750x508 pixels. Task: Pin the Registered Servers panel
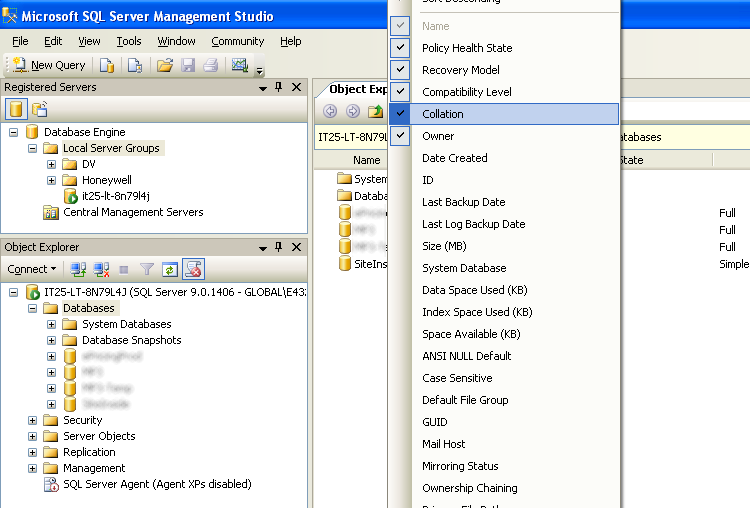(279, 87)
